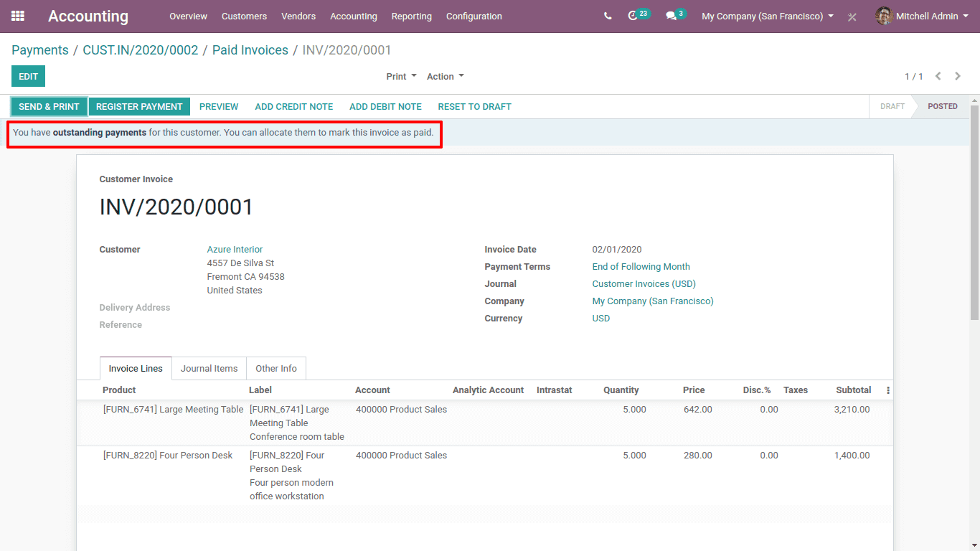The height and width of the screenshot is (551, 980).
Task: Sort by Quantity column header
Action: point(621,390)
